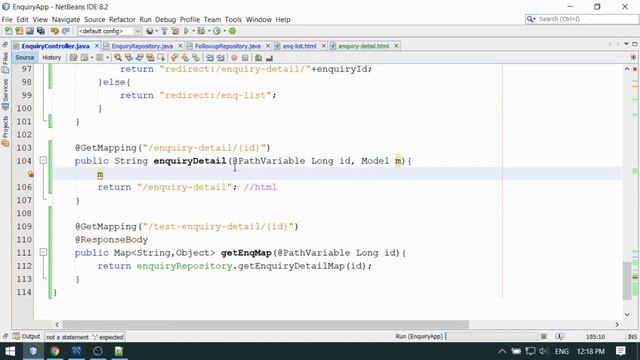Image resolution: width=640 pixels, height=360 pixels.
Task: Toggle highlight search results icon
Action: click(x=150, y=58)
